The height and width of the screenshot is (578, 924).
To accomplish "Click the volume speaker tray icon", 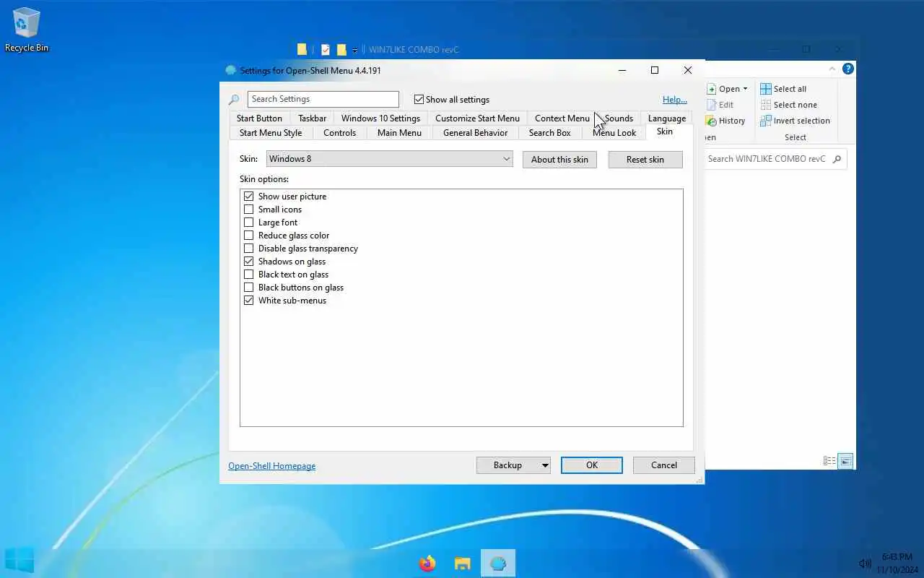I will (865, 564).
